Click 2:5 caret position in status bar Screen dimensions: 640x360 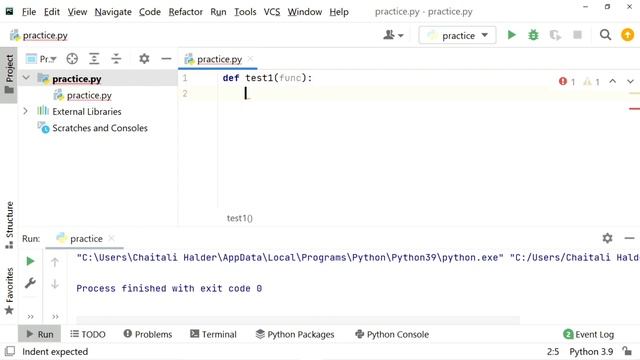553,351
